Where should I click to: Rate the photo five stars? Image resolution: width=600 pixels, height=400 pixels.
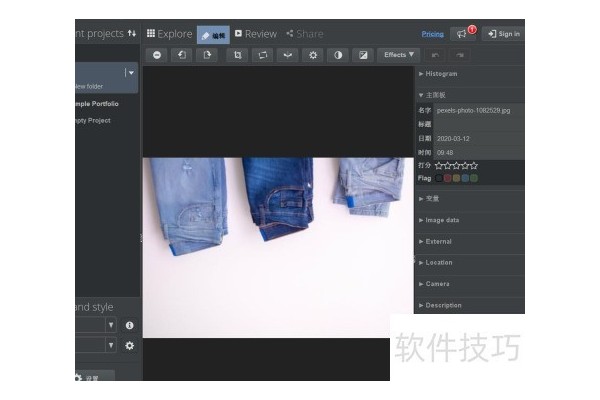(474, 166)
